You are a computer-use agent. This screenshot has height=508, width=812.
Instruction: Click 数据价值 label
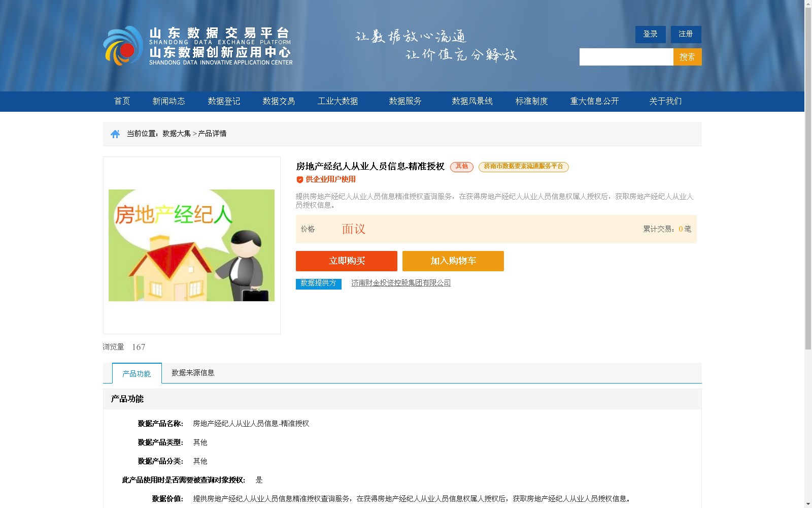[167, 499]
